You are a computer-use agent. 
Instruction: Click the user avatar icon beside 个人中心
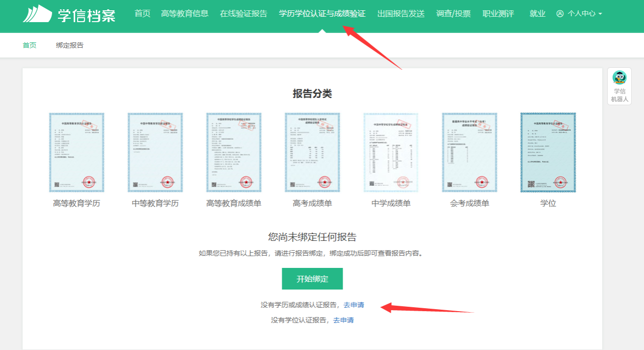[559, 14]
